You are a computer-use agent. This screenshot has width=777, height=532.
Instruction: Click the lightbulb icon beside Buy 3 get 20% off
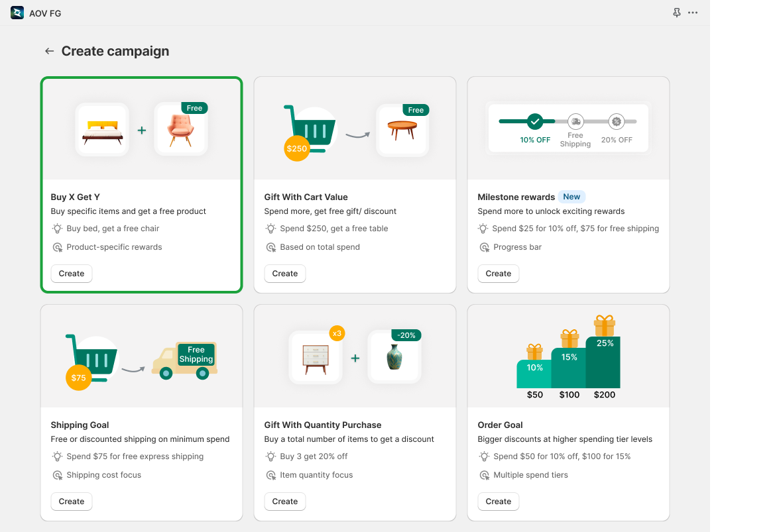[270, 456]
